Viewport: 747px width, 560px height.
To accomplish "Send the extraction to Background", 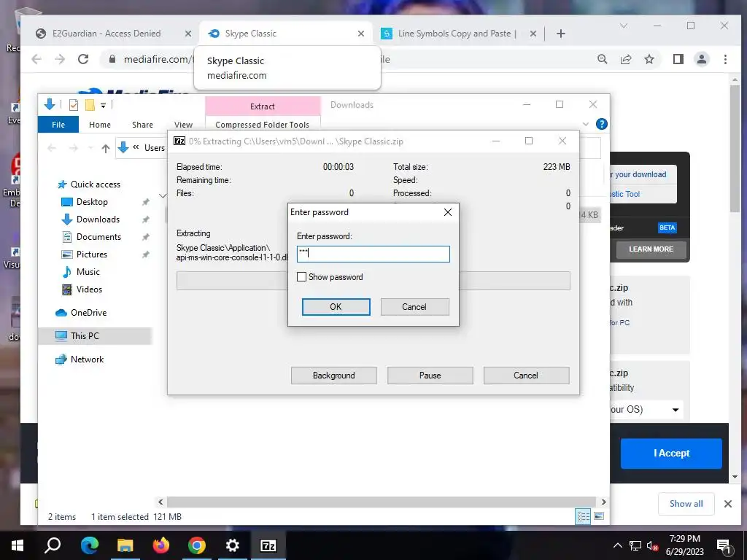I will pos(334,376).
